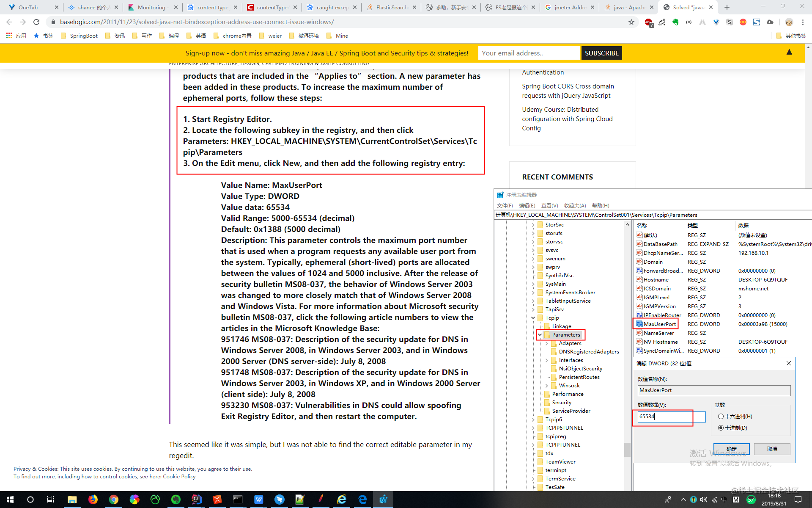812x508 pixels.
Task: Click the email subscribe button icon
Action: (x=601, y=52)
